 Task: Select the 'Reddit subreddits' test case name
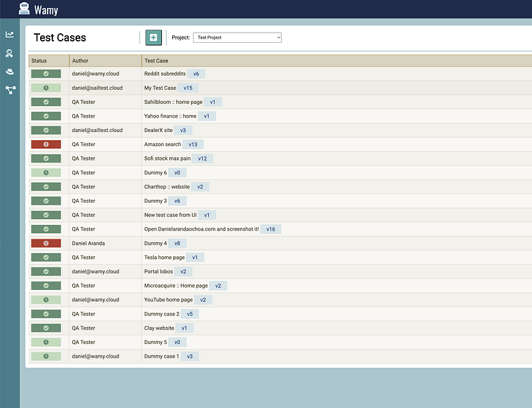(x=165, y=73)
